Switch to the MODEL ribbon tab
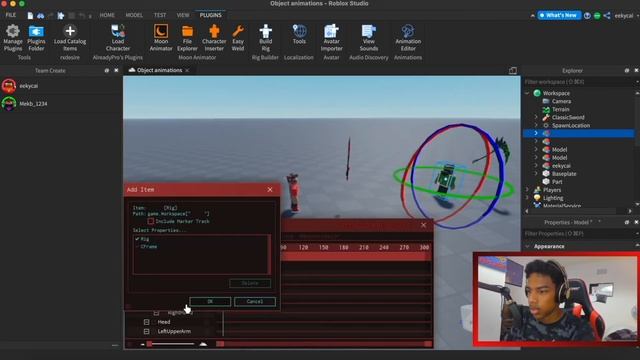 pos(134,15)
